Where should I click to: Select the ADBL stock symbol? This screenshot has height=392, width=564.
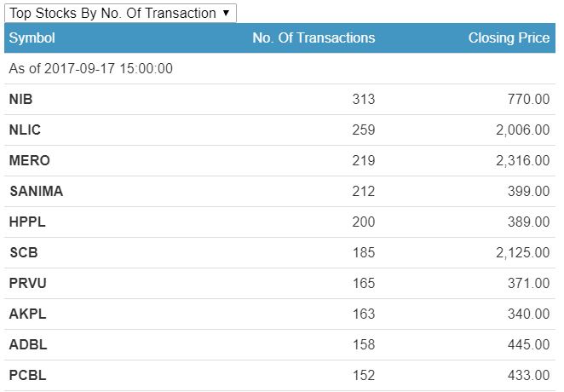[27, 345]
